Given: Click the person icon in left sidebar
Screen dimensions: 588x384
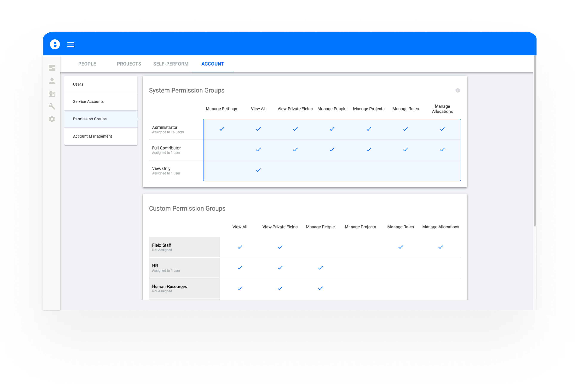Looking at the screenshot, I should tap(52, 81).
